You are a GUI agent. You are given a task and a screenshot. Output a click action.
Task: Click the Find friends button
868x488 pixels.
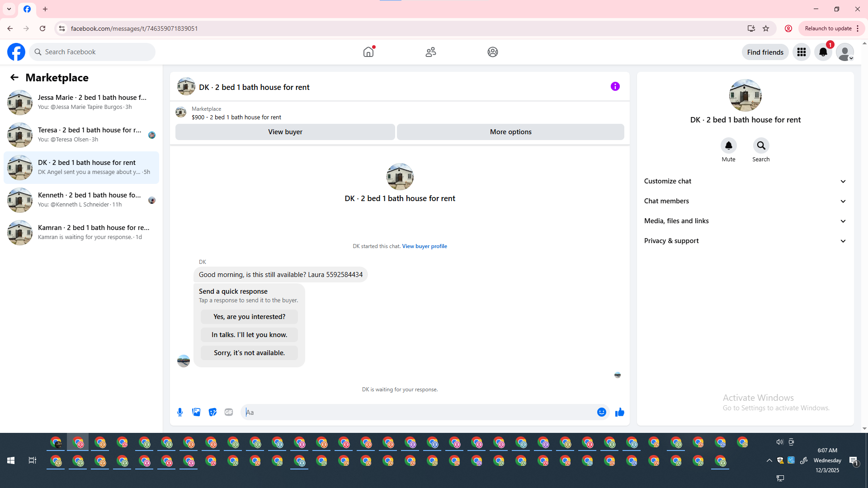[765, 52]
